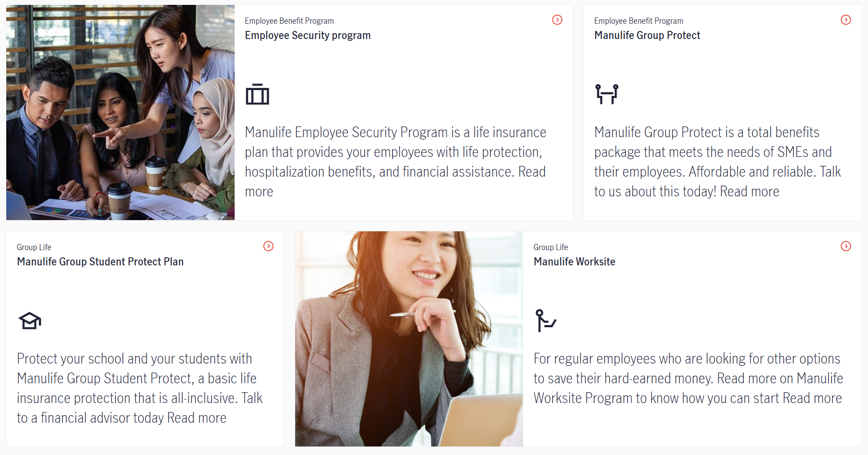868x455 pixels.
Task: Read more in Employee Security Program description
Action: (532, 172)
